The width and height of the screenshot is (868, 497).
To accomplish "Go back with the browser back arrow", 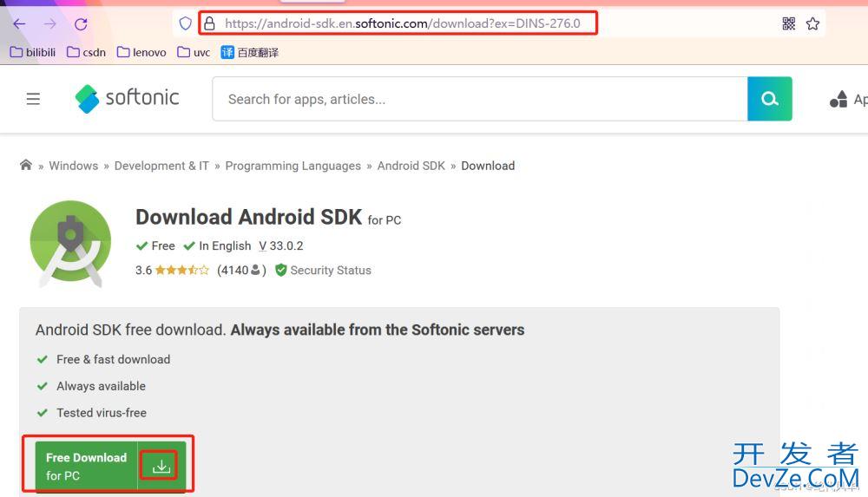I will [19, 23].
